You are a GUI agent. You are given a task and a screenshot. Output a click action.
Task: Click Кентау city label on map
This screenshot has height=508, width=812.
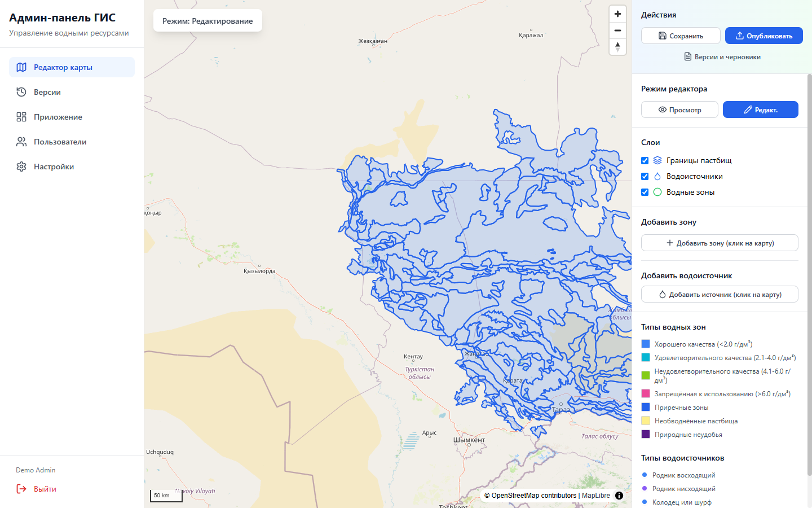[x=413, y=357]
